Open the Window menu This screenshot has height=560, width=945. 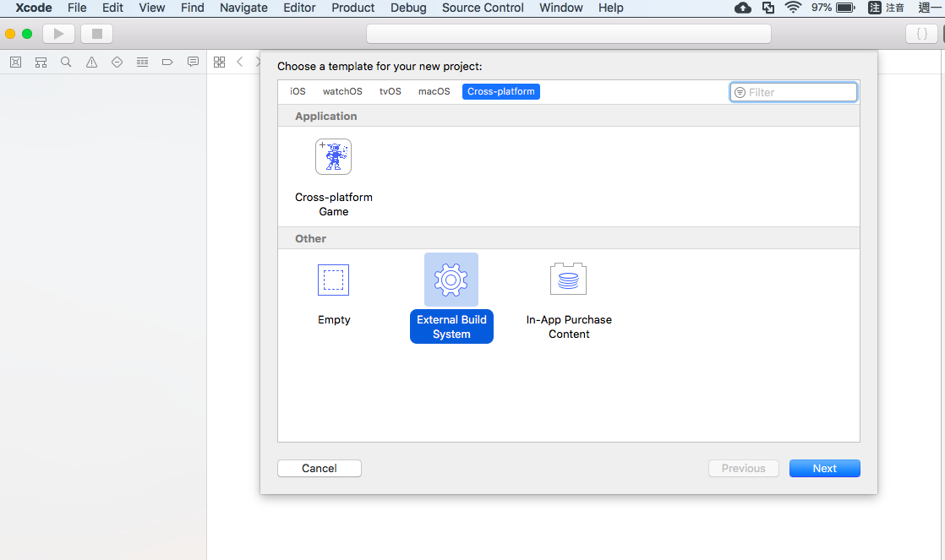point(561,8)
